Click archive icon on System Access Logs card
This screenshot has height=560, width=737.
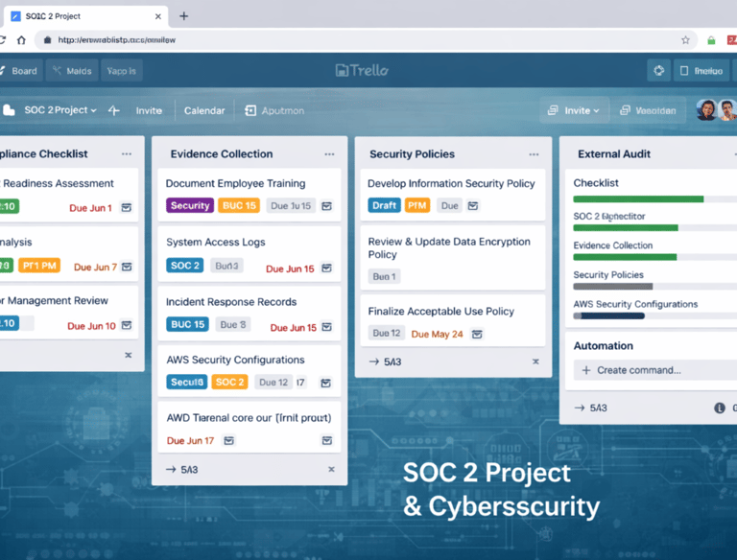pos(326,268)
